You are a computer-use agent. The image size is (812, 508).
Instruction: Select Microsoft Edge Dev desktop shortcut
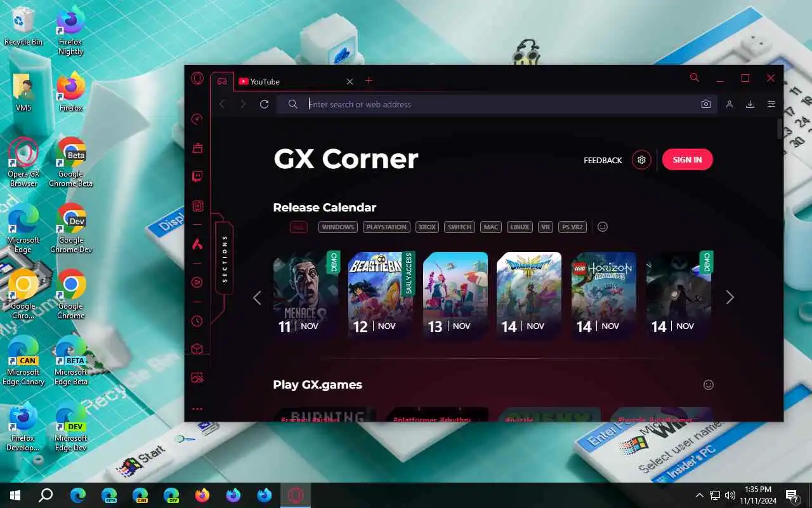(71, 425)
